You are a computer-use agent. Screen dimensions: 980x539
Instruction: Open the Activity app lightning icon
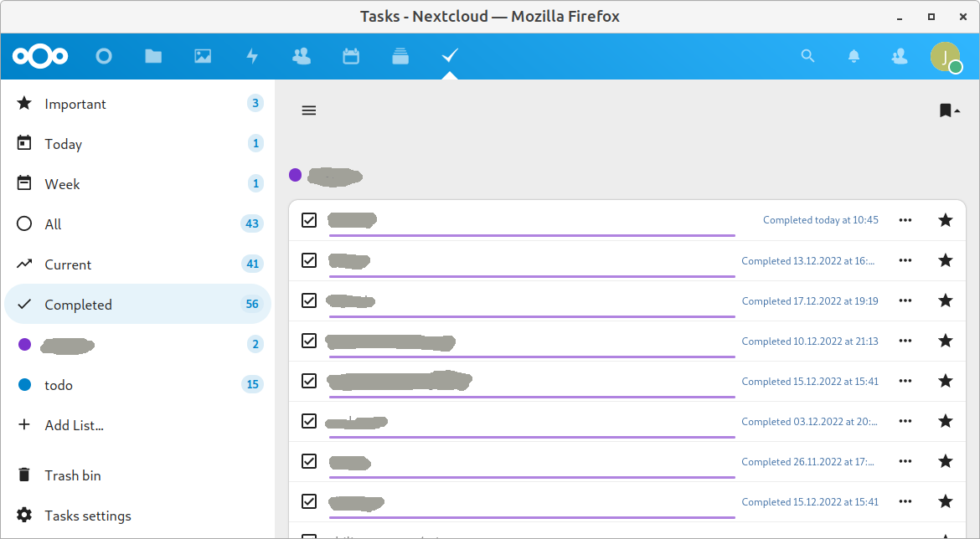coord(251,56)
